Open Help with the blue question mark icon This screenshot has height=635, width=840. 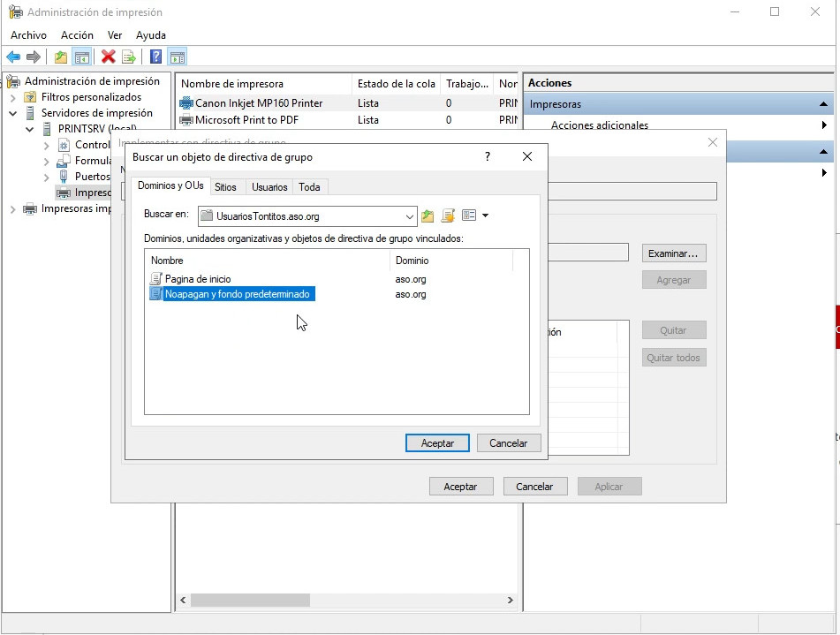point(155,57)
